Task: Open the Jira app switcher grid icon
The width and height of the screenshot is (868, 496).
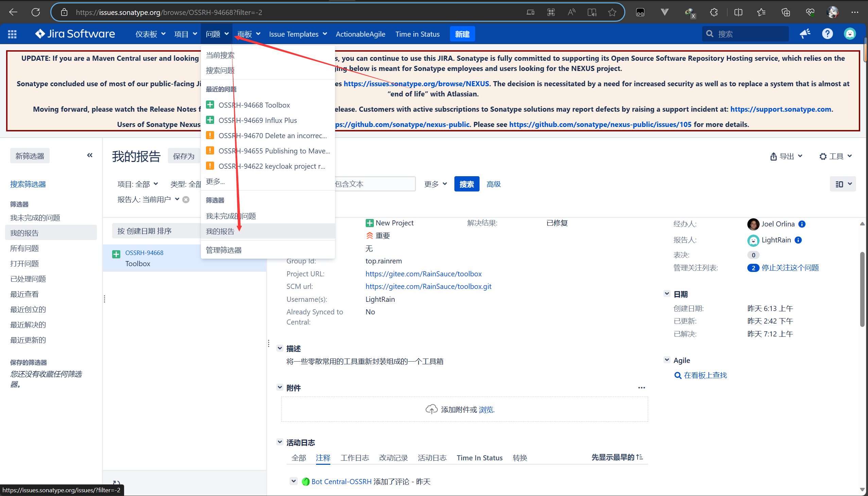Action: tap(12, 34)
